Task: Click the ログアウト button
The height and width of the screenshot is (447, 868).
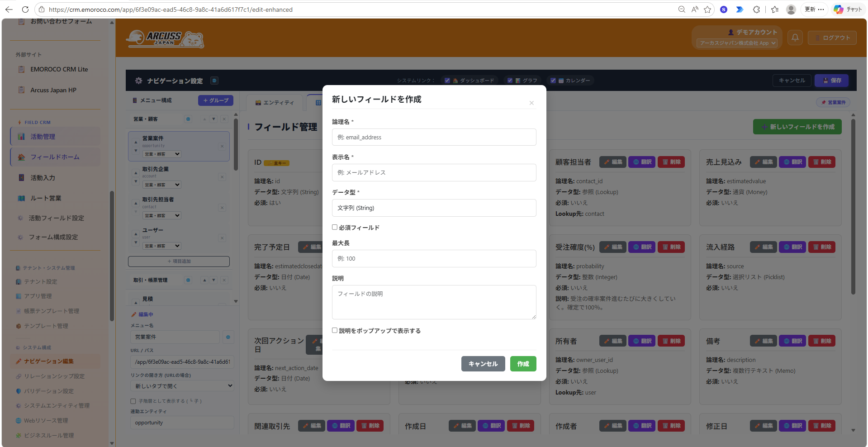Action: 832,38
